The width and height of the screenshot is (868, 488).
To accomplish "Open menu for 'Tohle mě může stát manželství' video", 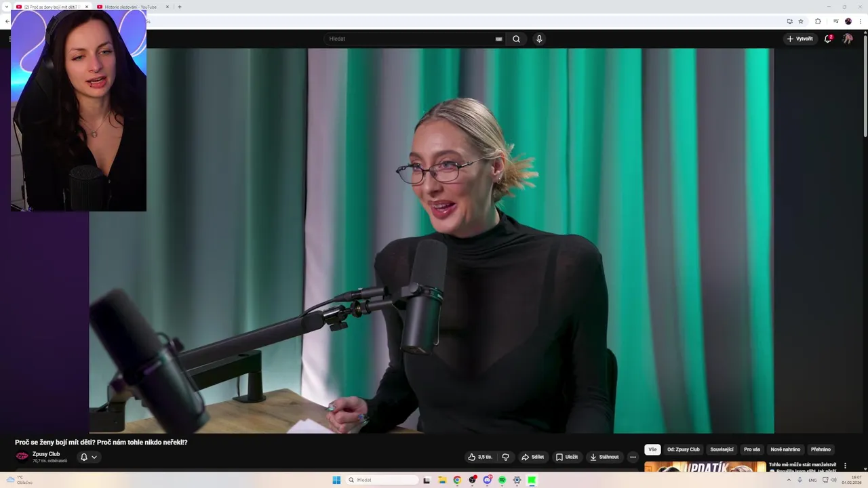I will (x=845, y=466).
